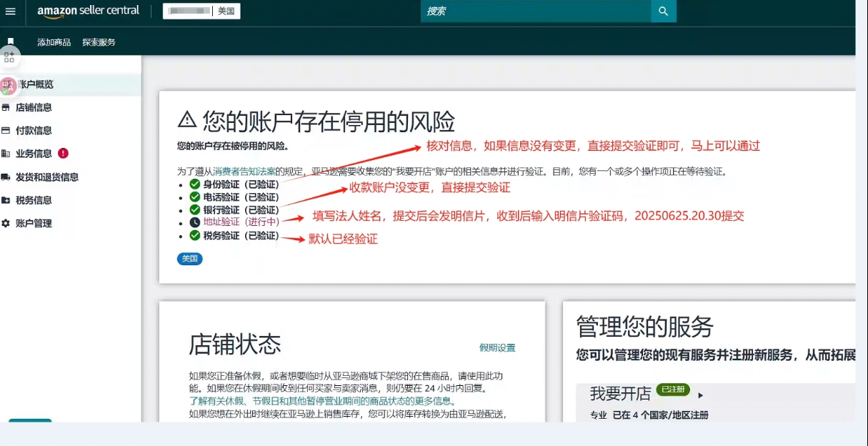Open the account and 美国 marketplace switcher
The height and width of the screenshot is (446, 868).
[201, 11]
